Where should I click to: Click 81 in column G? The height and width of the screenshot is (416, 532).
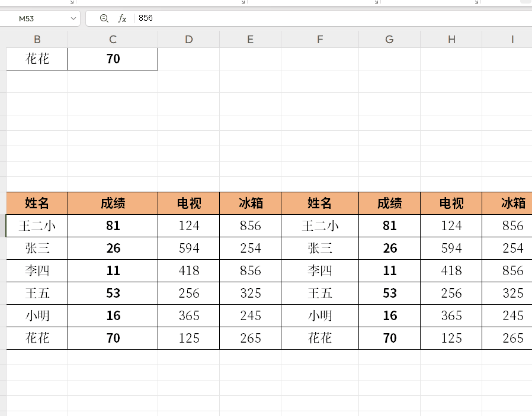tap(389, 225)
